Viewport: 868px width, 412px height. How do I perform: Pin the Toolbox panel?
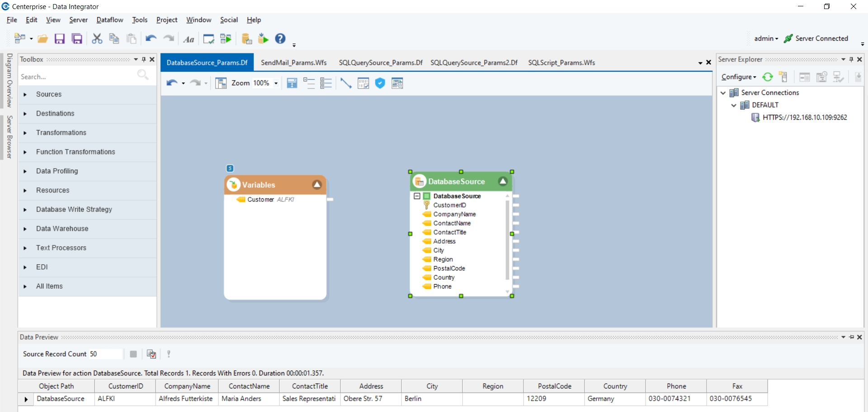pos(144,60)
